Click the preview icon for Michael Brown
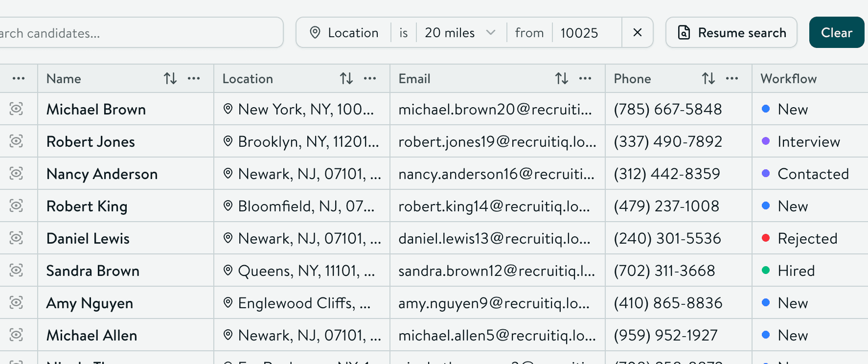Image resolution: width=868 pixels, height=364 pixels. pyautogui.click(x=16, y=109)
